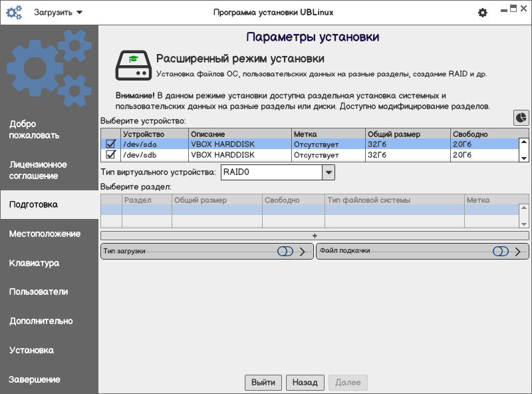This screenshot has width=532, height=394.
Task: Open the Загрузить dropdown menu
Action: [x=59, y=13]
